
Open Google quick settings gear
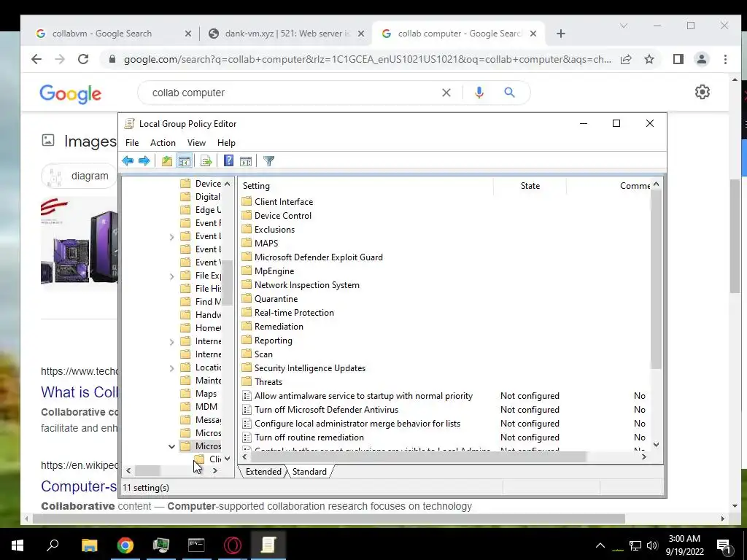pos(703,92)
